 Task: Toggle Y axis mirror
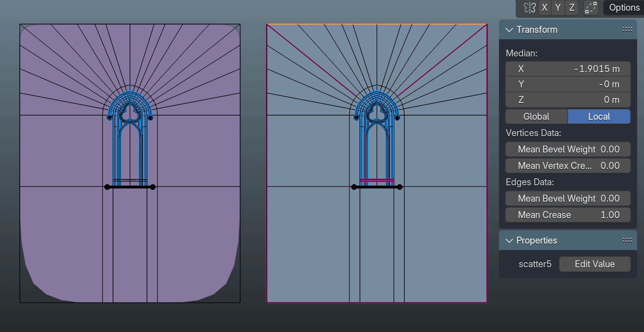558,8
